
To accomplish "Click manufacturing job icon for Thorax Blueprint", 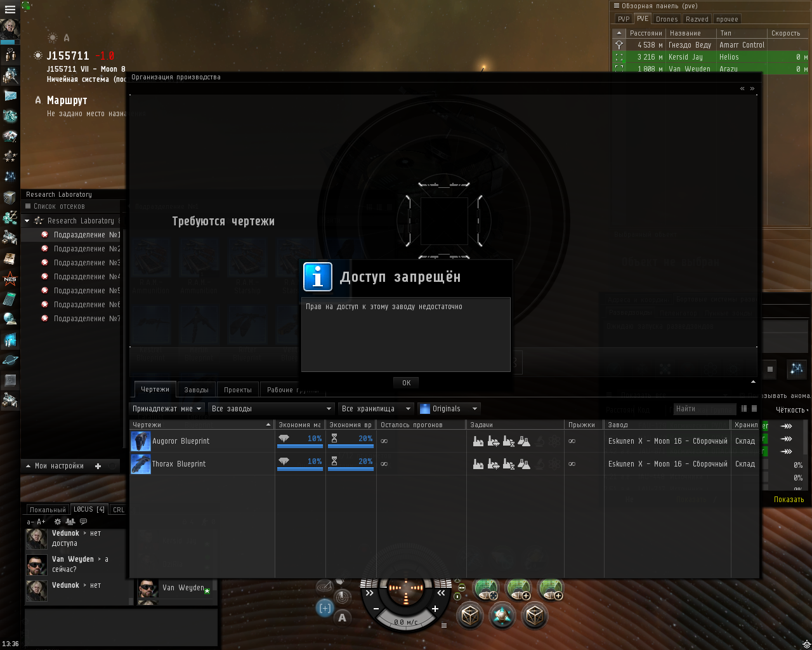I will 478,464.
